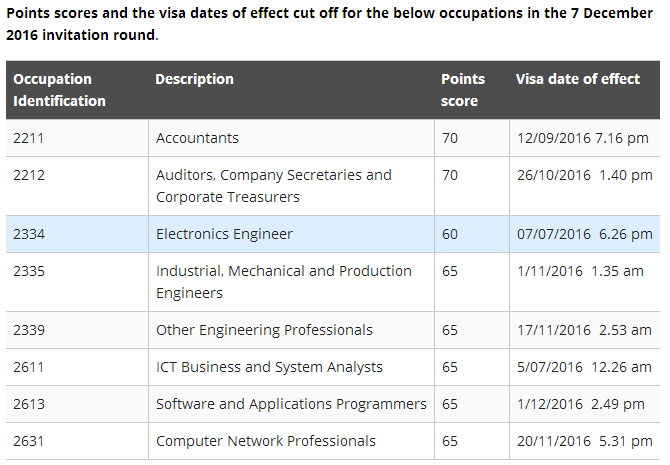
Task: Click occupation code 2211
Action: [x=29, y=138]
